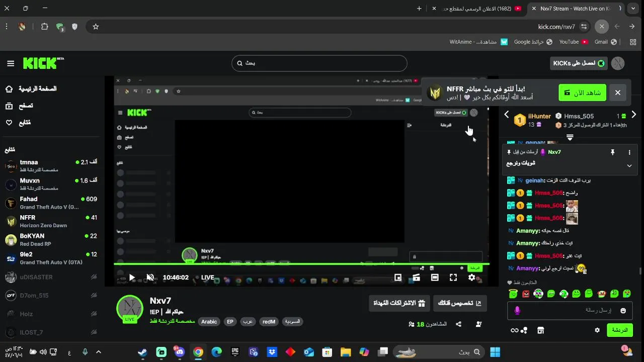644x362 pixels.
Task: Focus the Kick search field
Action: [319, 63]
